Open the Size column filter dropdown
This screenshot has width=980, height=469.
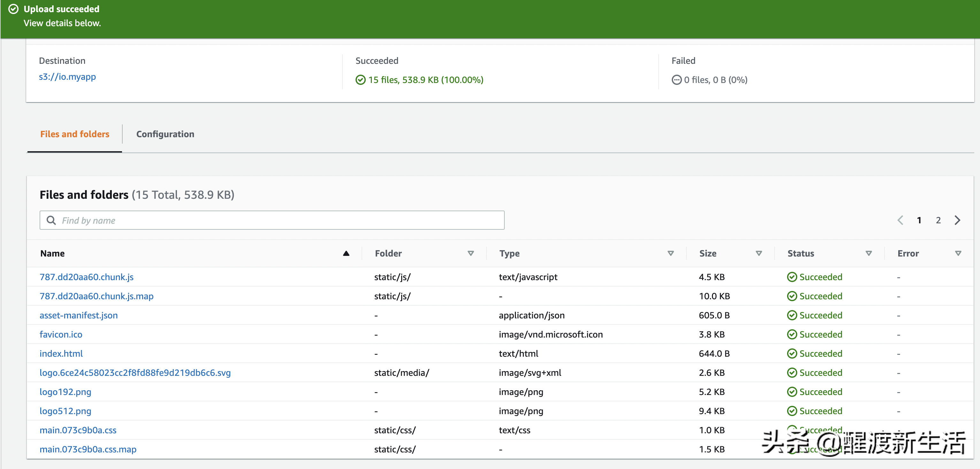(x=759, y=254)
